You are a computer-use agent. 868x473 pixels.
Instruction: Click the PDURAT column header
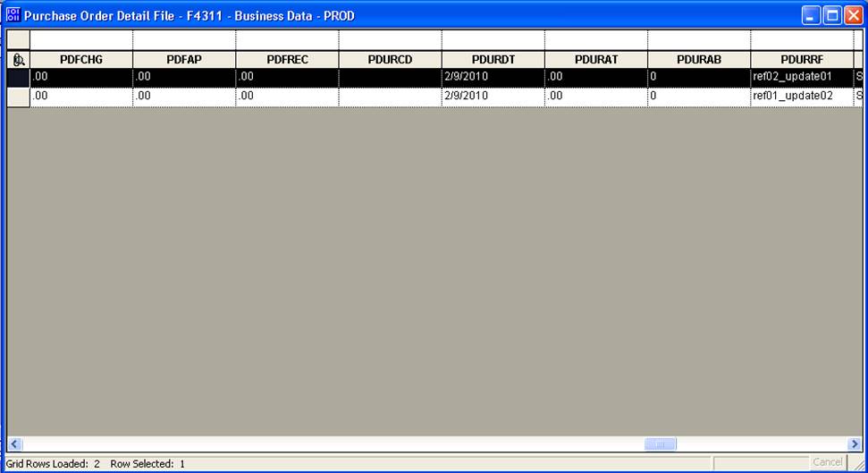tap(596, 60)
